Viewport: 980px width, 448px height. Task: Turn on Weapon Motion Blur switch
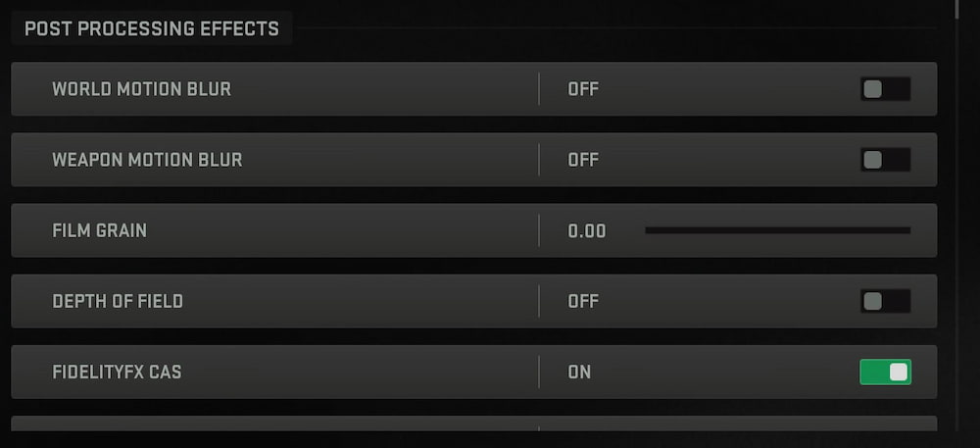coord(885,160)
